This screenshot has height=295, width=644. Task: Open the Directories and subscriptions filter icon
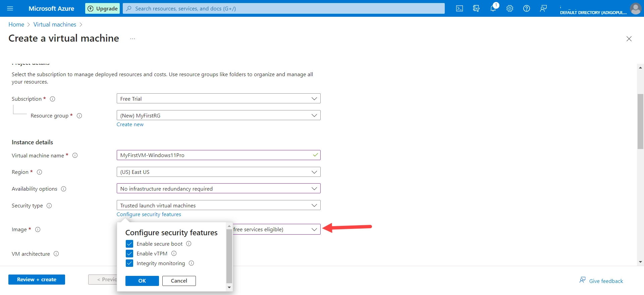pyautogui.click(x=476, y=8)
